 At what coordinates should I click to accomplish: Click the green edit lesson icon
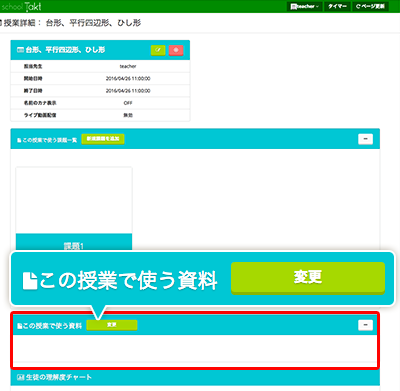[158, 50]
